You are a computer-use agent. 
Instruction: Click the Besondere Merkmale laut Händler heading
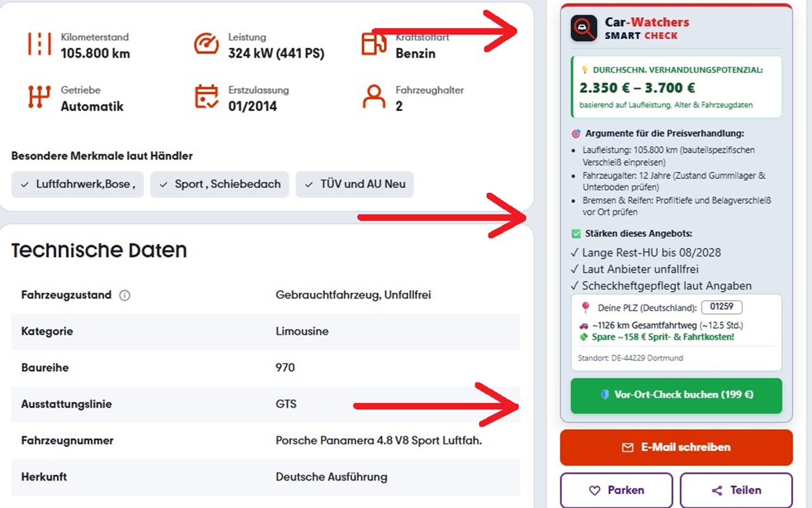click(102, 156)
